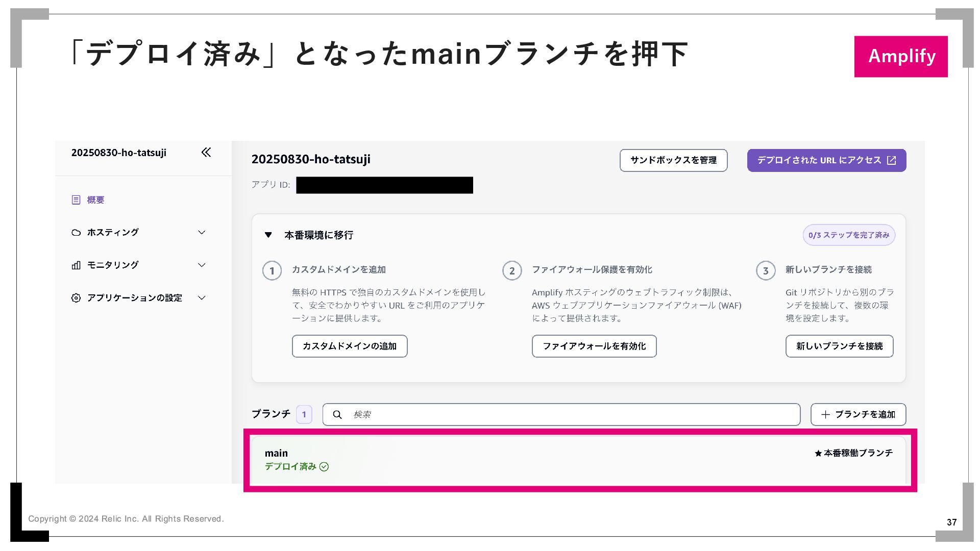Click the step 3 circle icon
The image size is (980, 551).
coord(766,271)
